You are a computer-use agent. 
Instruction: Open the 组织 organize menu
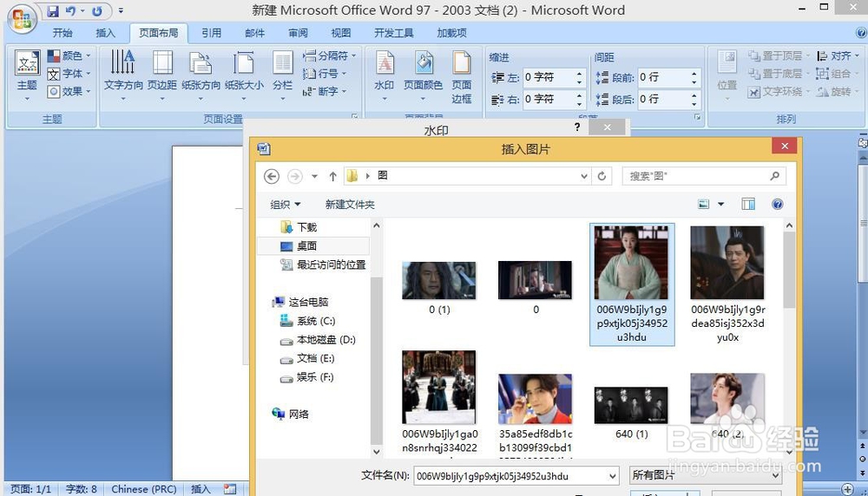tap(285, 205)
